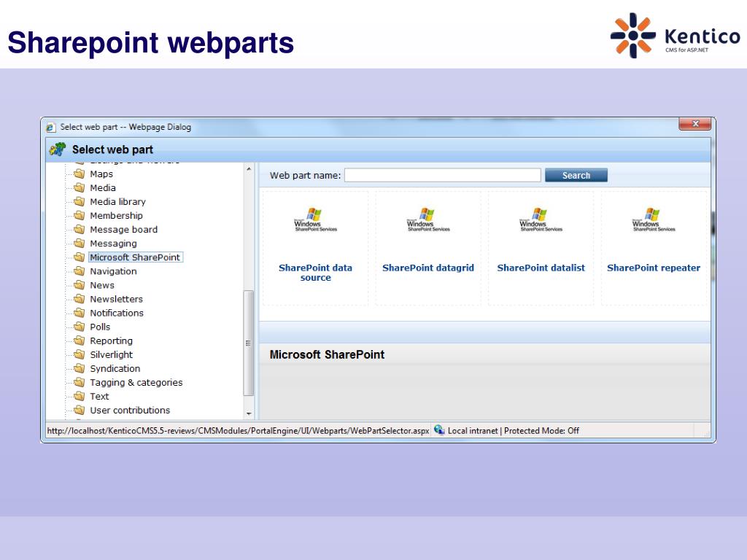The image size is (747, 560).
Task: Click the Select web part puzzle icon
Action: pyautogui.click(x=58, y=149)
